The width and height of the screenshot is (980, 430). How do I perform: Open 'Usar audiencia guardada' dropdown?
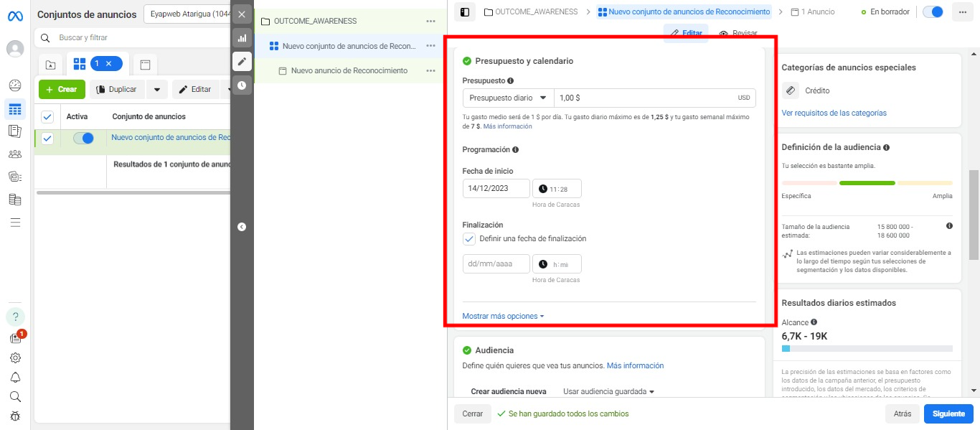[609, 392]
